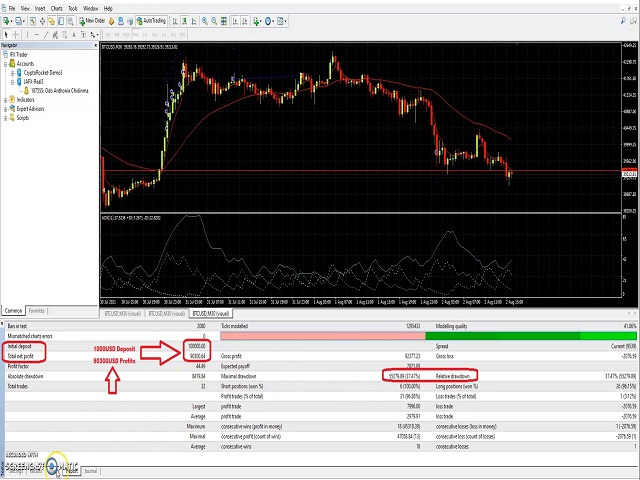The height and width of the screenshot is (480, 640).
Task: Expand the Scripts tree node
Action: (6, 118)
